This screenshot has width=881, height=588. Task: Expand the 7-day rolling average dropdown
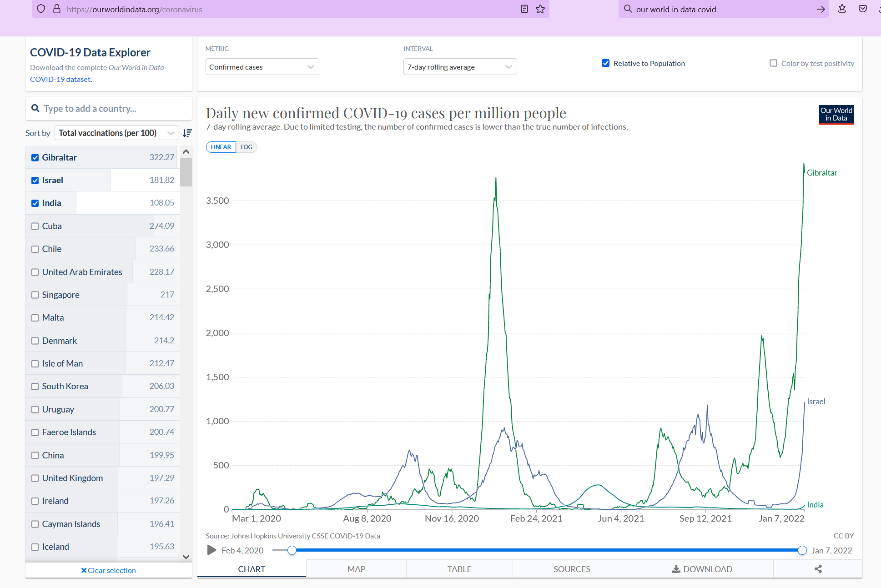[x=460, y=67]
